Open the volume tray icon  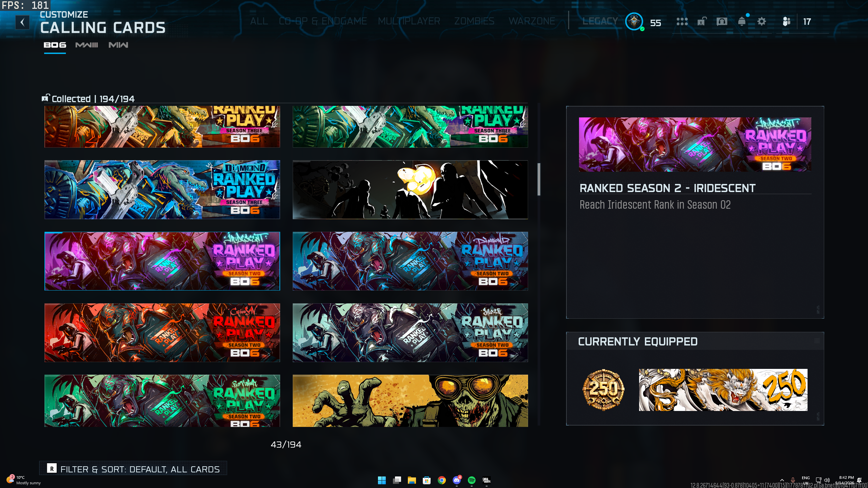[x=827, y=480]
